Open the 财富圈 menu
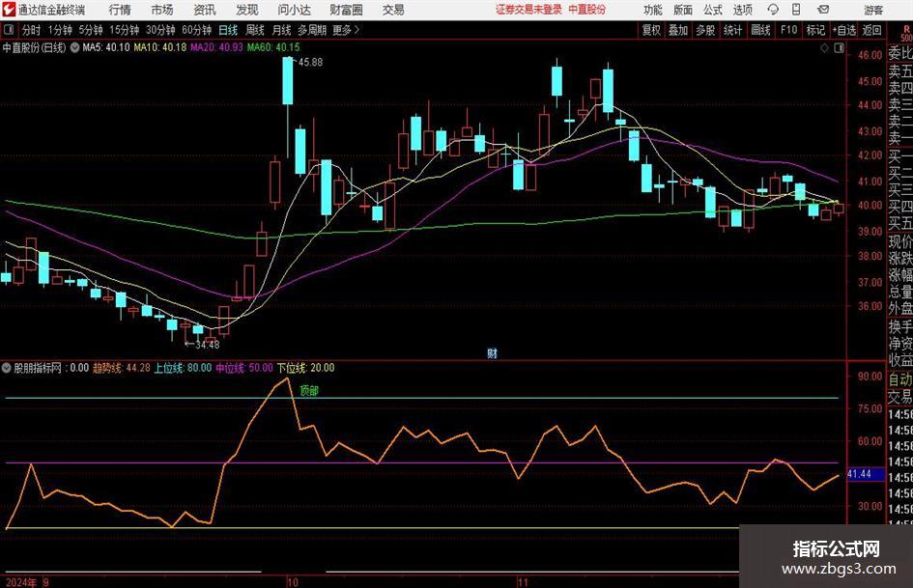913x588 pixels. pyautogui.click(x=346, y=10)
